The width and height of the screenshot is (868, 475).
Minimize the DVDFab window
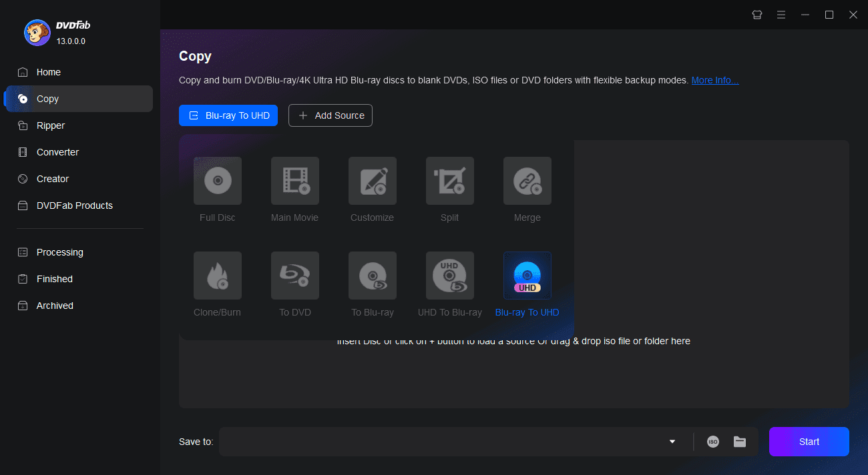[805, 15]
